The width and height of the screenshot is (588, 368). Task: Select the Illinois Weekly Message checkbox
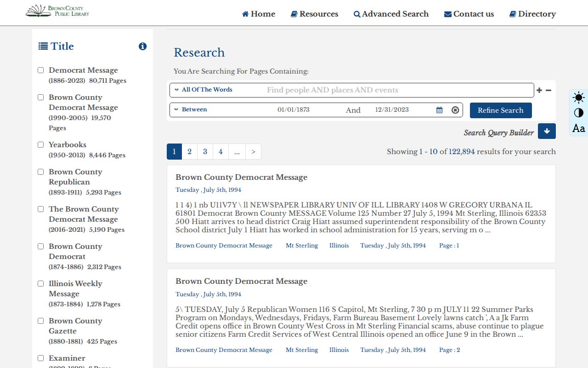[x=40, y=284]
